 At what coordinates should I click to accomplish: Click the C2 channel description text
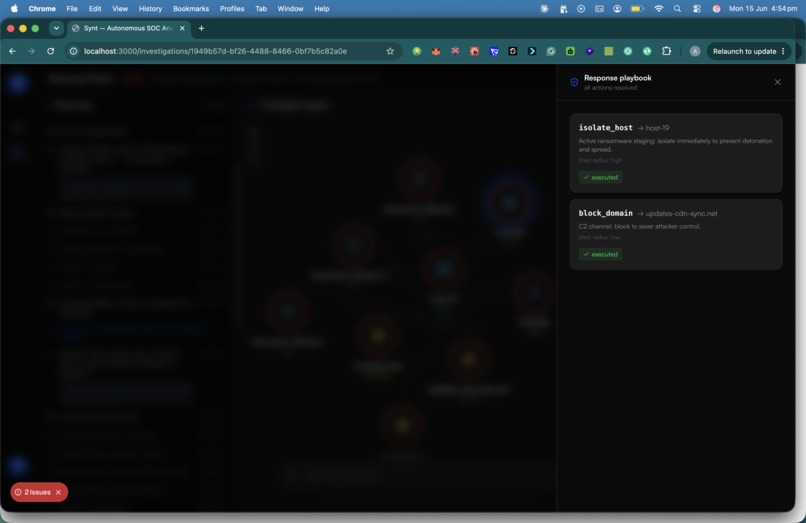(639, 226)
